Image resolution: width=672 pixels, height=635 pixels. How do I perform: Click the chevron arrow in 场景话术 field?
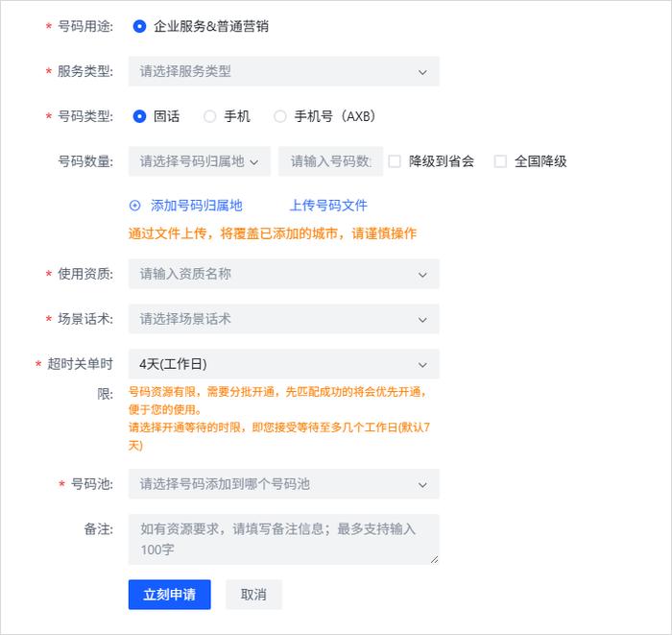(422, 320)
